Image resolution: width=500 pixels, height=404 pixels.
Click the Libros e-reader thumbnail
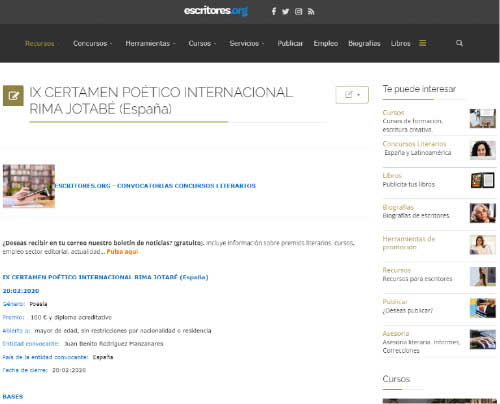(x=483, y=181)
